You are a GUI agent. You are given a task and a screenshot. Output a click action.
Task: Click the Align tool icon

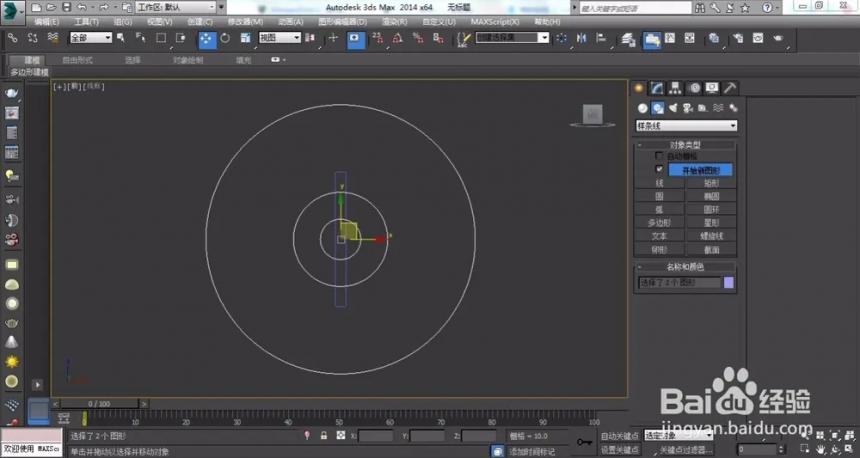pyautogui.click(x=601, y=38)
